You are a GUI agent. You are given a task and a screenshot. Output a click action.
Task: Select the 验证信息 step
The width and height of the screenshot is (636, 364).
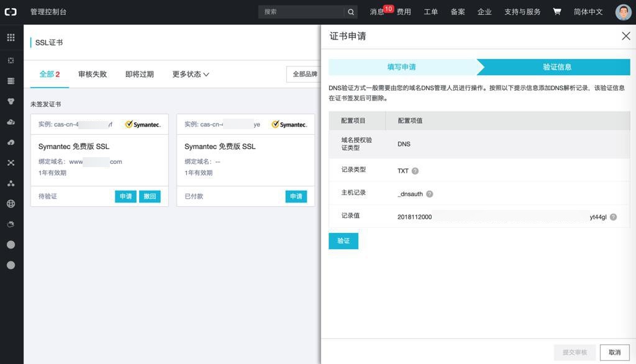pyautogui.click(x=557, y=67)
